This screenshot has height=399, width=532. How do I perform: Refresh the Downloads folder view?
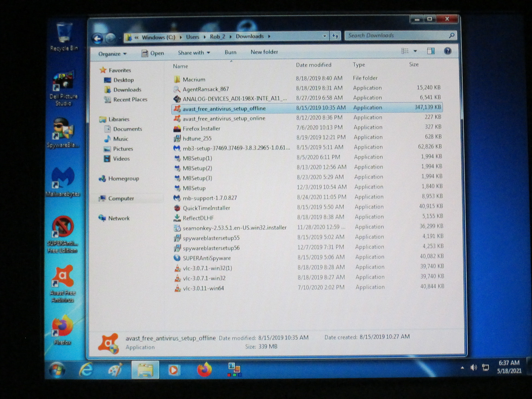335,36
